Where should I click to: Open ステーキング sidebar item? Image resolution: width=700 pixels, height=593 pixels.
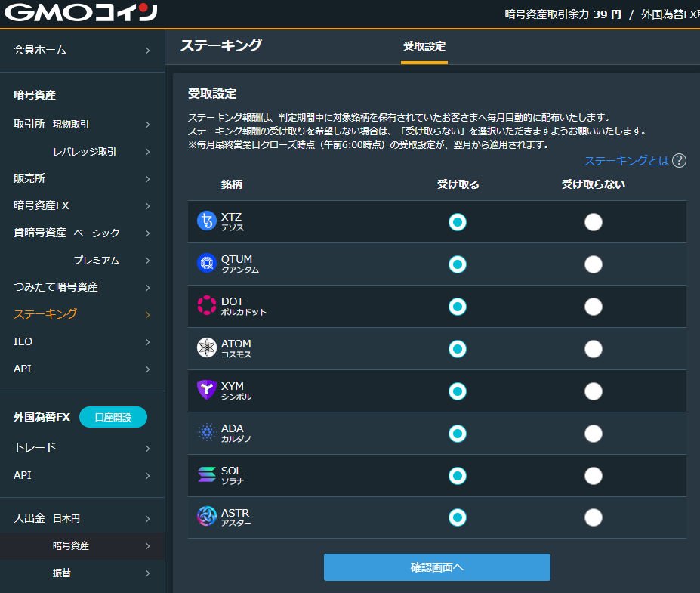(82, 314)
